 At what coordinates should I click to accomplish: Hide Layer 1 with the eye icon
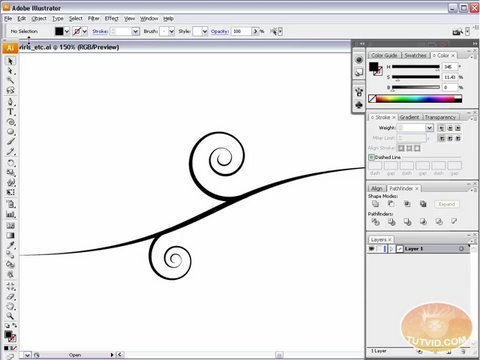coord(371,249)
